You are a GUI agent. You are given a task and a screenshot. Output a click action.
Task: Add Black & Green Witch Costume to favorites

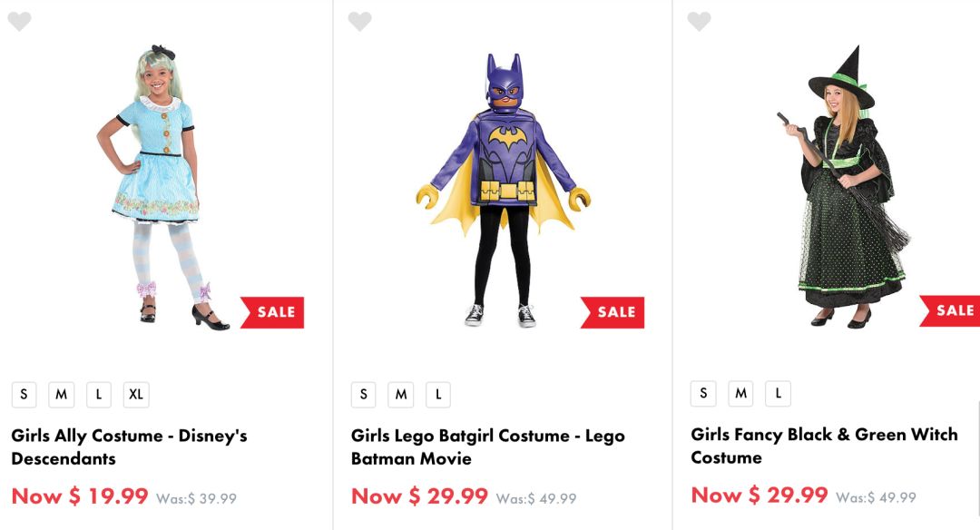click(x=699, y=21)
